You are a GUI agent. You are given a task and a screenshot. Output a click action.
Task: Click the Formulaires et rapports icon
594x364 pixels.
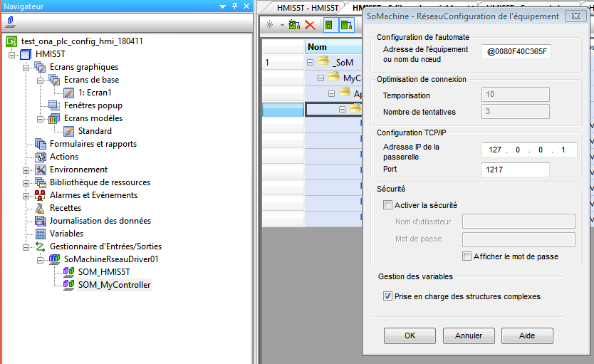40,144
